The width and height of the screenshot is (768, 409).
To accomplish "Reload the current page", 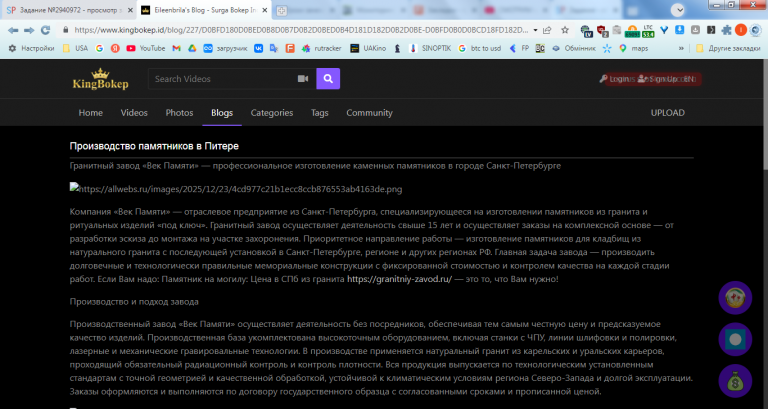I will click(46, 30).
